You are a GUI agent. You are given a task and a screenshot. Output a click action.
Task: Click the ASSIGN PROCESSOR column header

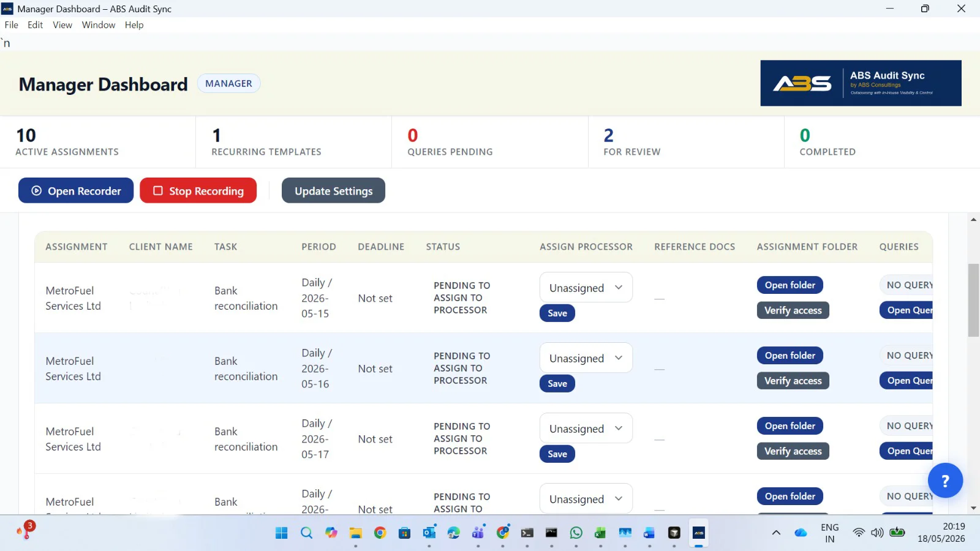click(x=586, y=247)
